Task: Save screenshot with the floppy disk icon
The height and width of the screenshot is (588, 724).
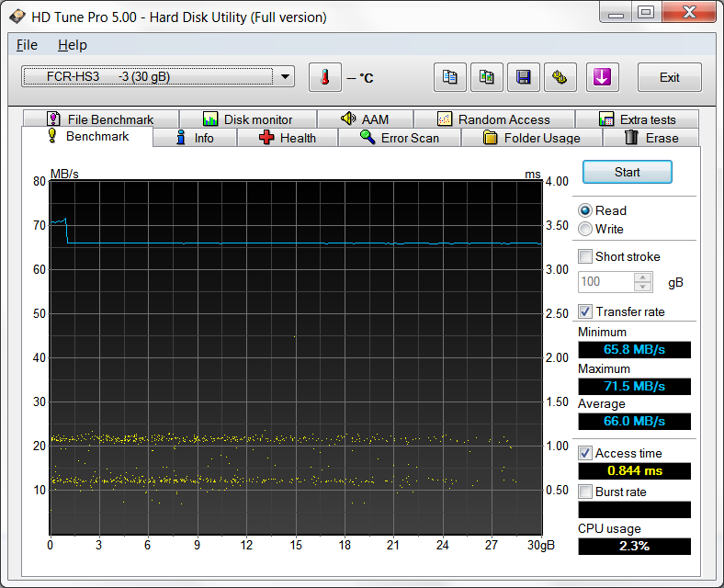Action: click(523, 77)
